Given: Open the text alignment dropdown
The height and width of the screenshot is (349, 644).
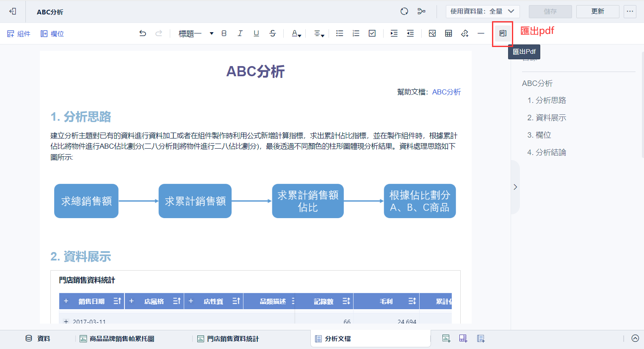Looking at the screenshot, I should [x=319, y=33].
